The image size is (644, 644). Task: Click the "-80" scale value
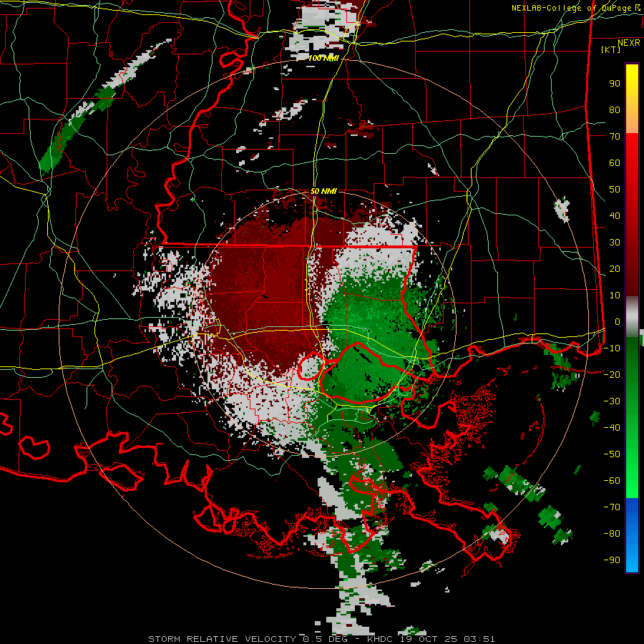pos(612,534)
